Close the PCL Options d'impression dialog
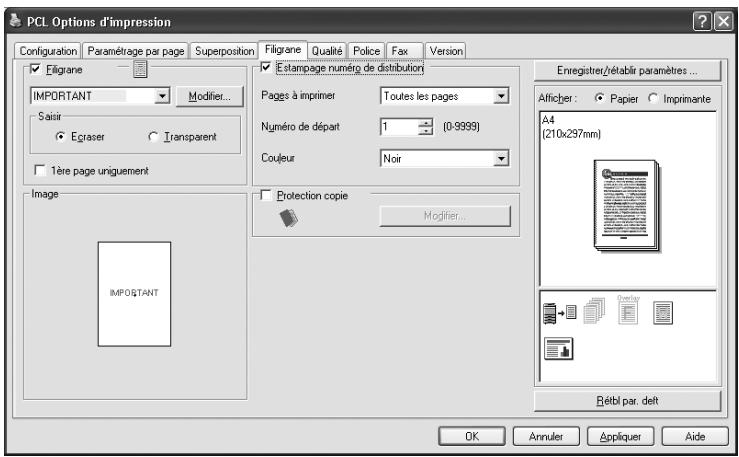The image size is (739, 457). click(723, 22)
